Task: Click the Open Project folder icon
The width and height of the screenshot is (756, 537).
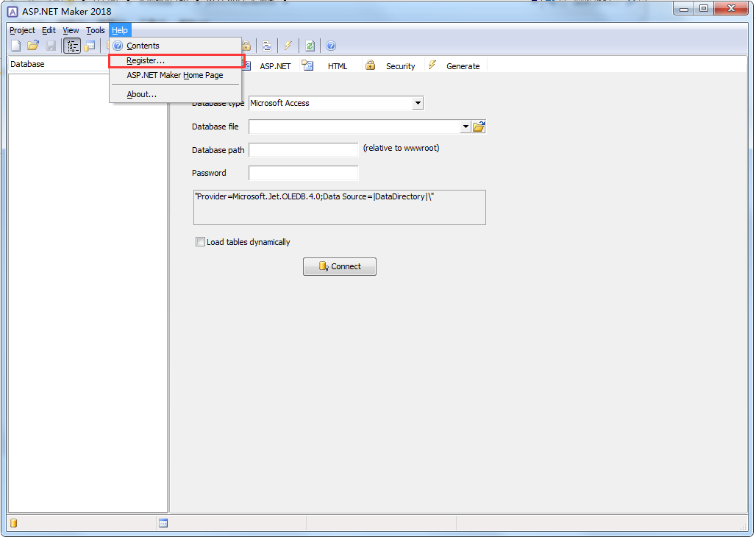Action: 33,46
